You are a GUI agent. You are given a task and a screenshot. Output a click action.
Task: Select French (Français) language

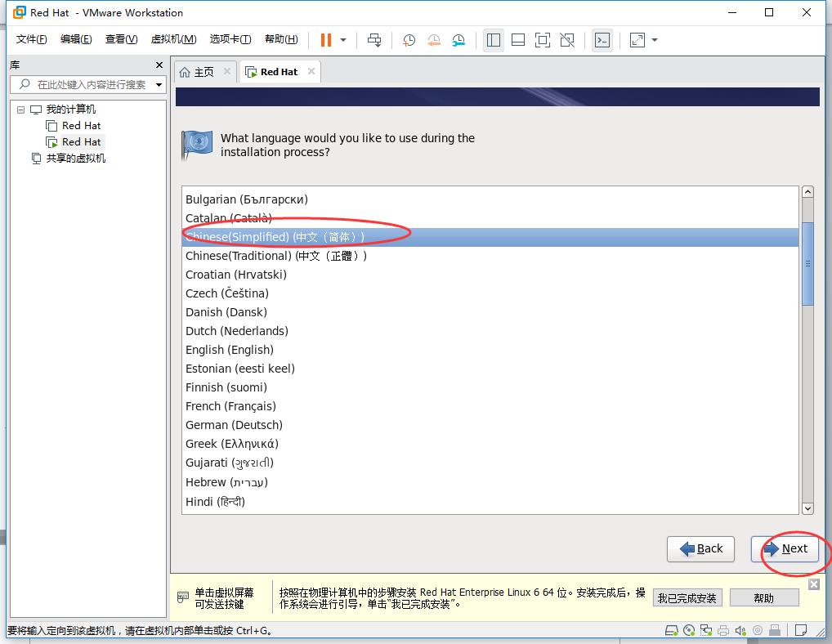[x=490, y=406]
